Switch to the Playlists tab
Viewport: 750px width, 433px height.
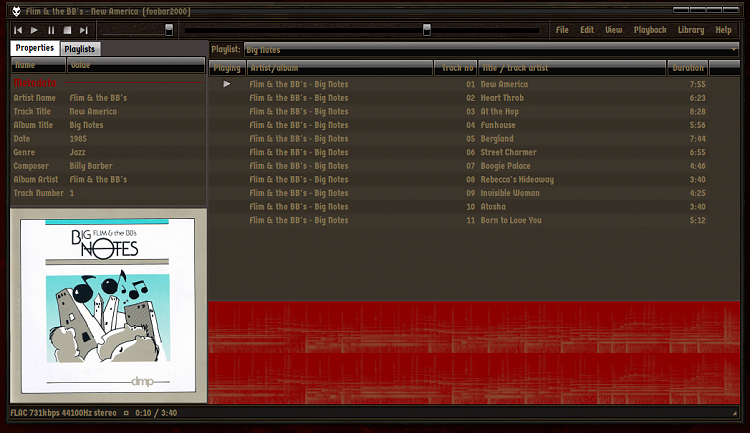(80, 49)
